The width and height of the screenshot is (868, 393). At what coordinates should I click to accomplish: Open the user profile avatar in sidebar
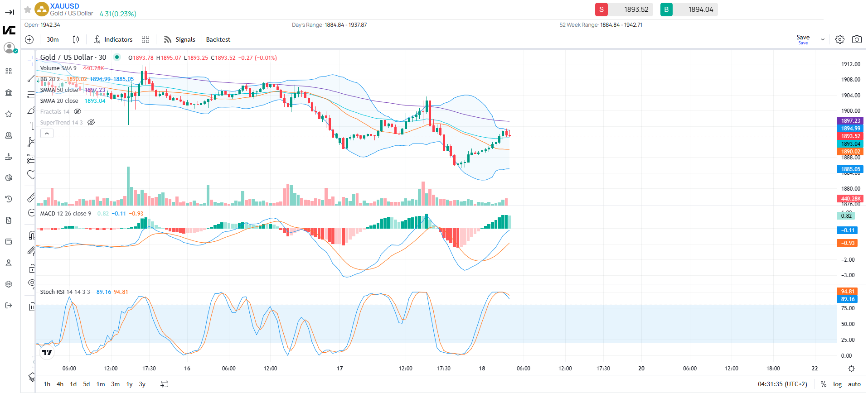pos(9,48)
